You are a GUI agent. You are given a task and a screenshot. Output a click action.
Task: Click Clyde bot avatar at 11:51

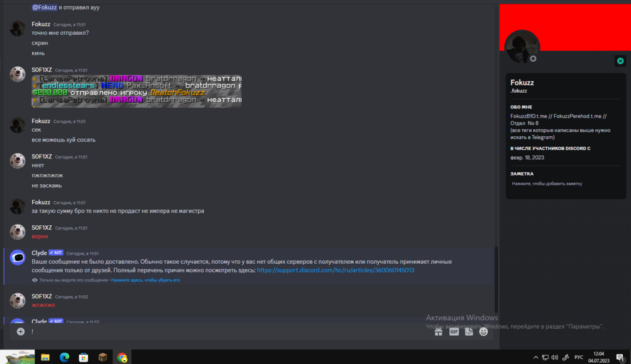click(17, 257)
